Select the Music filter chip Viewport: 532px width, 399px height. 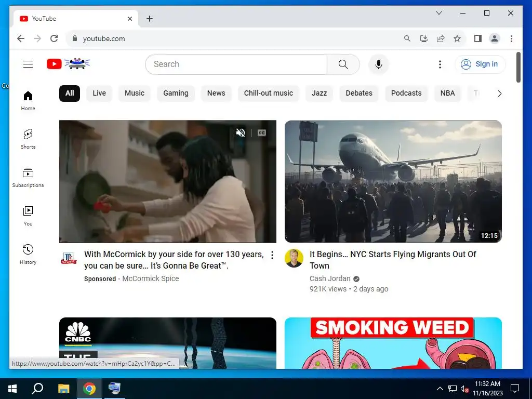[x=135, y=94]
